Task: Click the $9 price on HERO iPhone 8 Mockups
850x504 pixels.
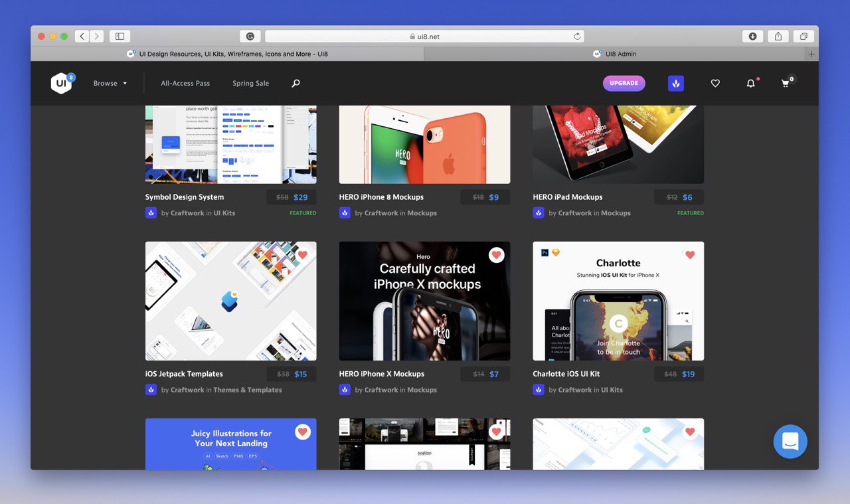Action: 494,197
